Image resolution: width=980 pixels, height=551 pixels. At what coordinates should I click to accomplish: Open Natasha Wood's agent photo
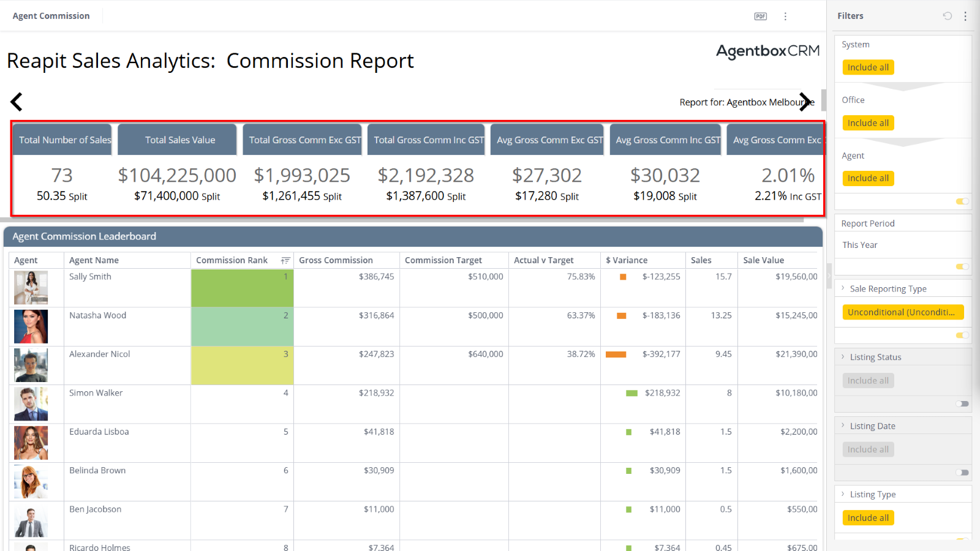tap(31, 326)
